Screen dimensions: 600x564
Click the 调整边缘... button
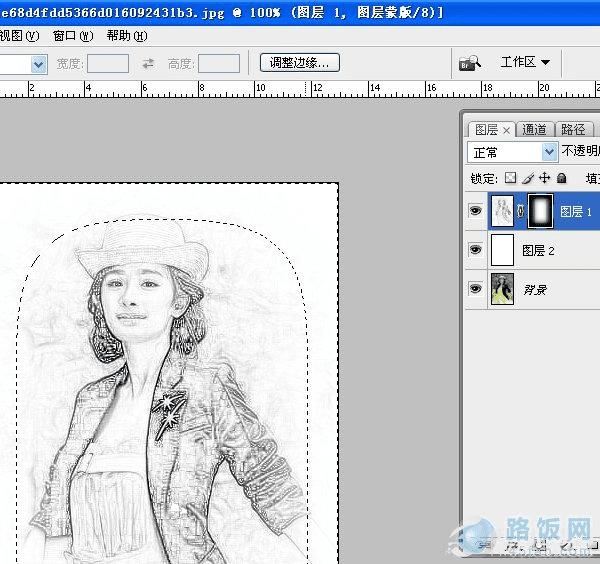pyautogui.click(x=300, y=62)
